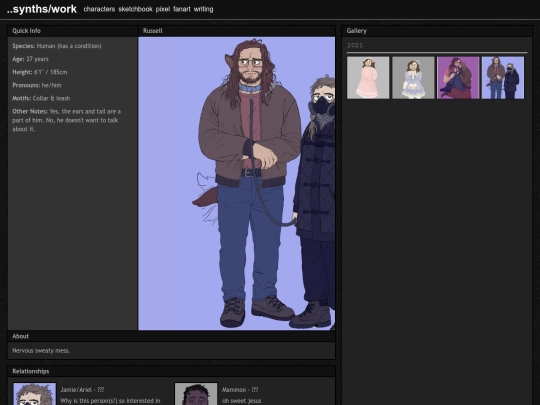Click the Gallery panel header

(437, 31)
